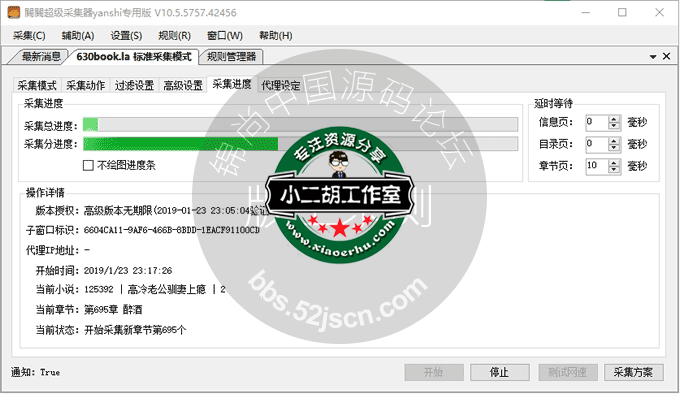Click the 信息页 delay input field

[x=596, y=122]
